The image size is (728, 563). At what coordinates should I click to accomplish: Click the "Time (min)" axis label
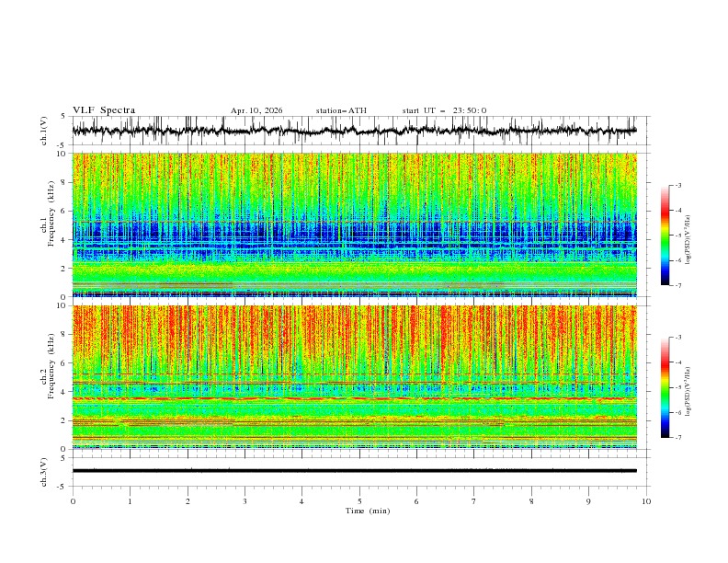click(x=368, y=511)
